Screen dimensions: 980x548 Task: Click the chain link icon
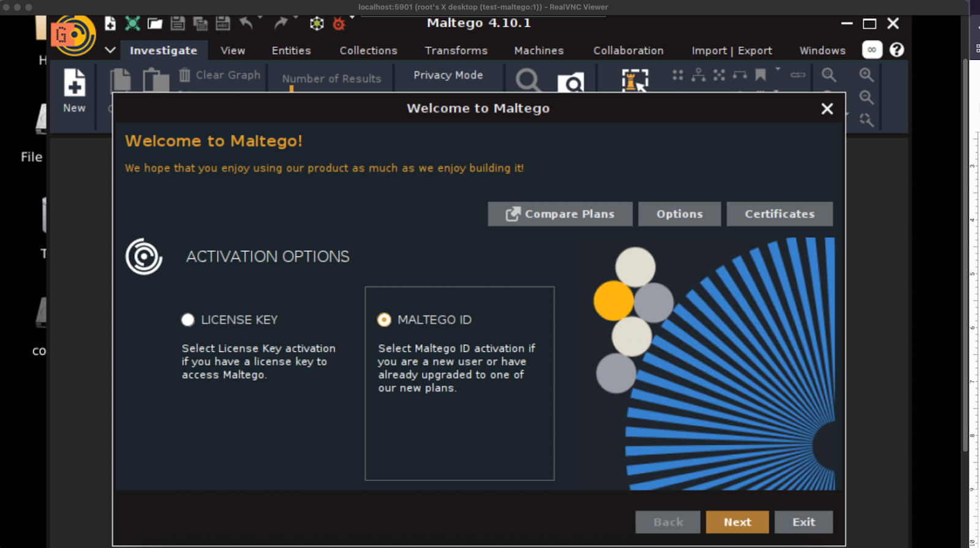[x=798, y=75]
